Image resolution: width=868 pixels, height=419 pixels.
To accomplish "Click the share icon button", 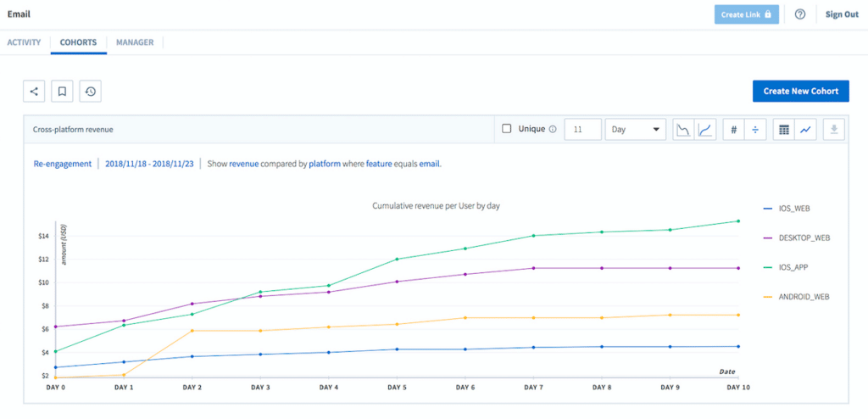I will [34, 92].
